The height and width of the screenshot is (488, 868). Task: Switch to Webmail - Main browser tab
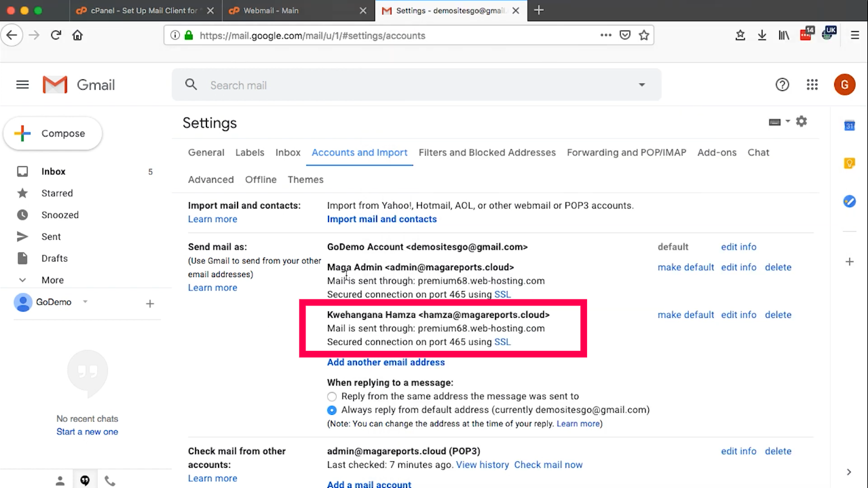(x=299, y=11)
